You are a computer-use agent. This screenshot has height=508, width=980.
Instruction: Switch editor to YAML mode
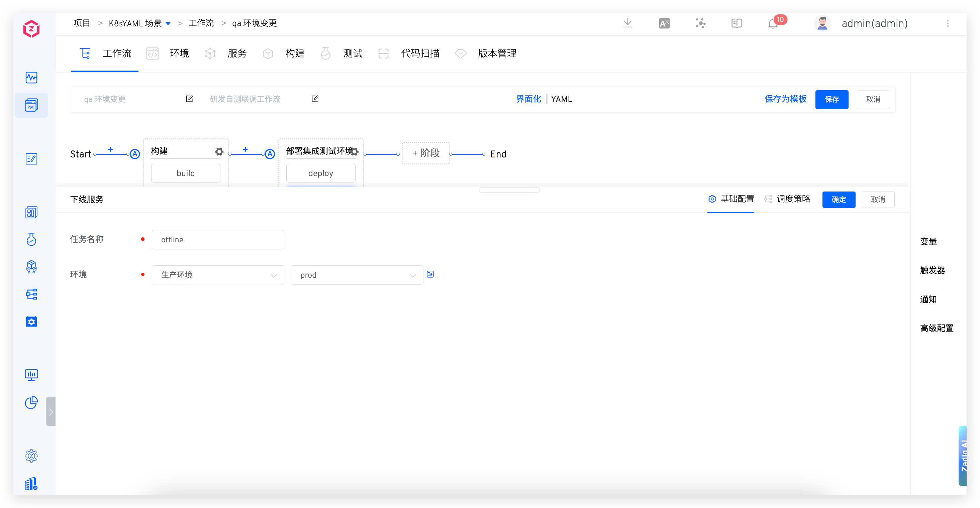pyautogui.click(x=561, y=99)
